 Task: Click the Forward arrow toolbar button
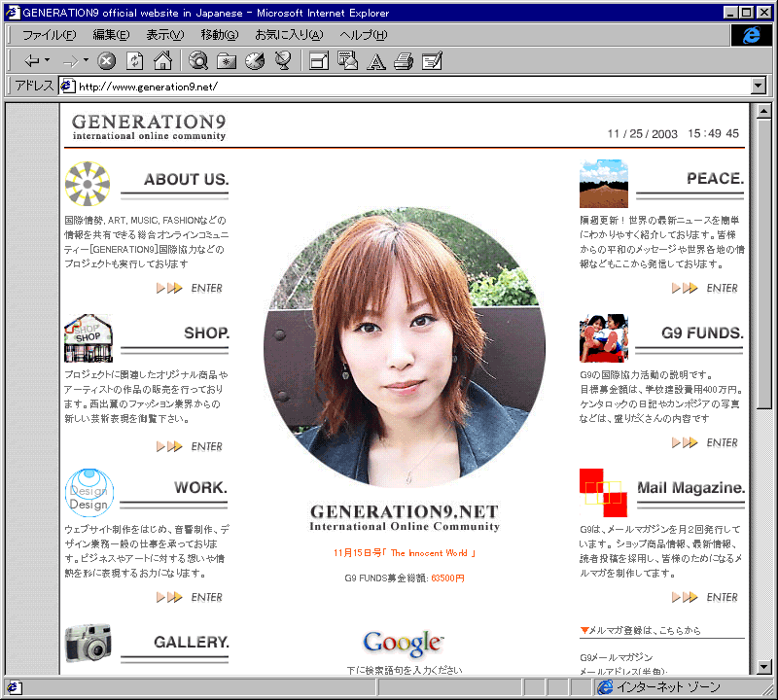pos(71,61)
